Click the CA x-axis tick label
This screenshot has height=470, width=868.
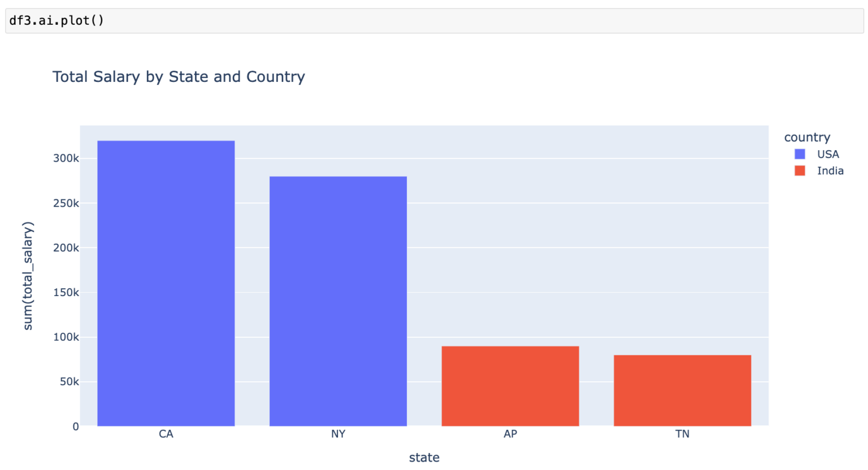coord(166,434)
